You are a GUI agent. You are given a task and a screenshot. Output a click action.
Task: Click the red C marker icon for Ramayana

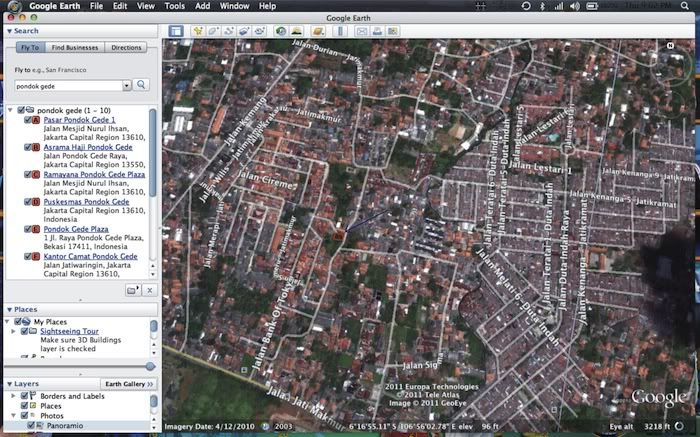[36, 175]
